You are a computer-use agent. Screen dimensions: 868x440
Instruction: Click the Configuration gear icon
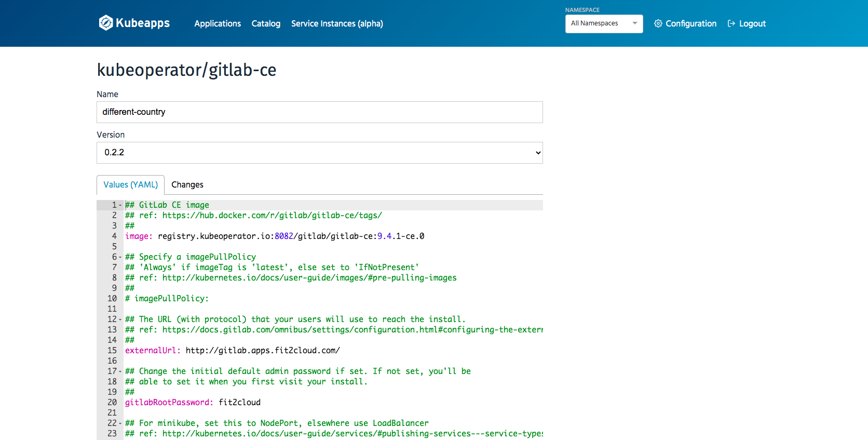658,23
